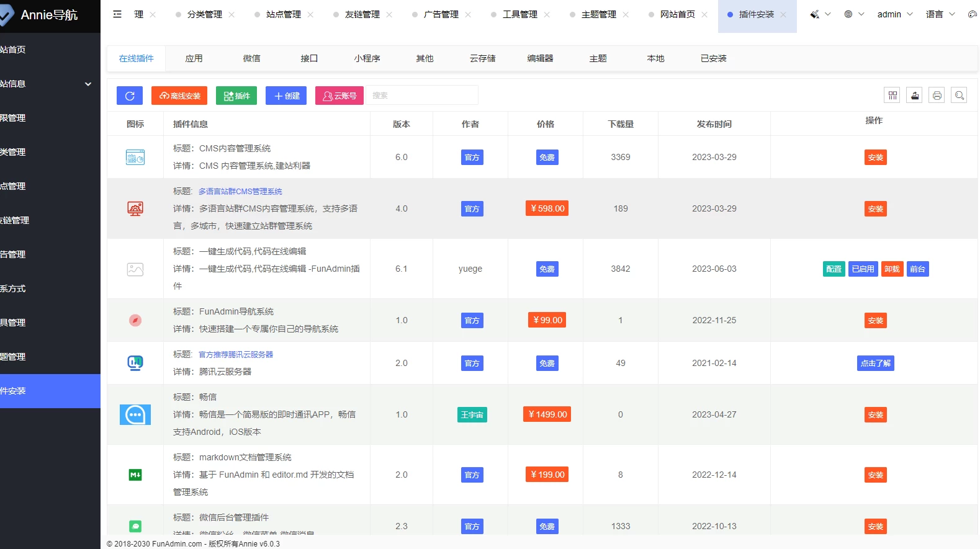Image resolution: width=980 pixels, height=549 pixels.
Task: Open the table search magnifier icon
Action: [959, 96]
